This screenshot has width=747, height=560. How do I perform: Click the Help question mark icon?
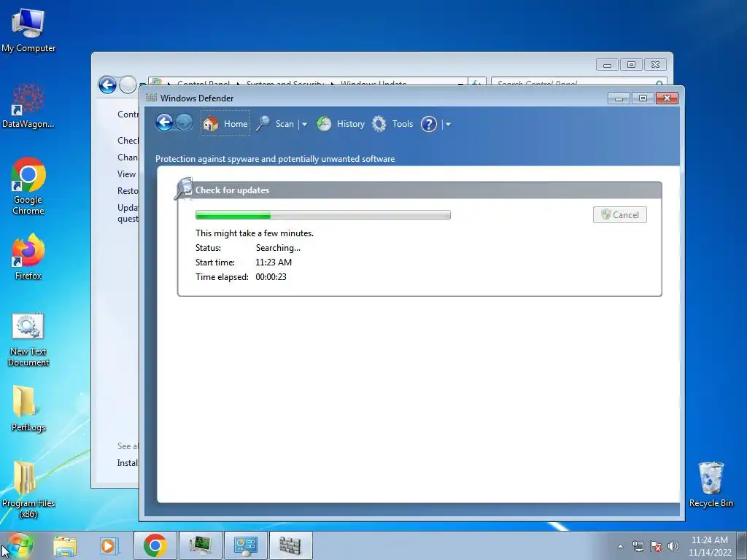(429, 124)
